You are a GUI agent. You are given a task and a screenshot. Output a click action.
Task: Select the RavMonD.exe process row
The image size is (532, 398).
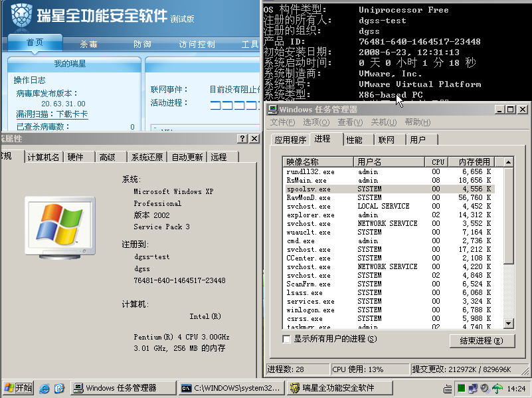(x=389, y=197)
